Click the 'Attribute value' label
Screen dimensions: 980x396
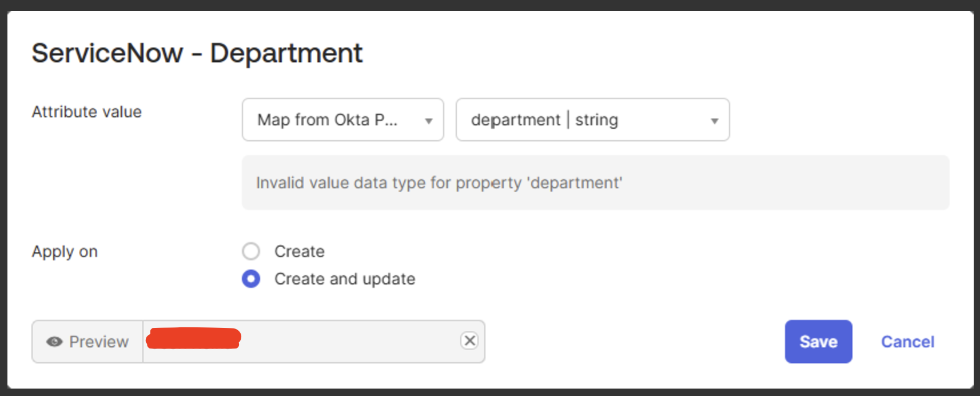86,112
